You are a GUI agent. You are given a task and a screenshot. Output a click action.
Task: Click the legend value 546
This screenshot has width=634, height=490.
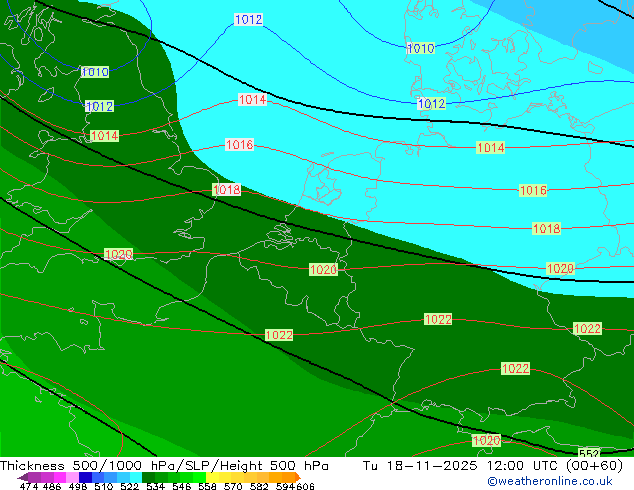tap(182, 486)
